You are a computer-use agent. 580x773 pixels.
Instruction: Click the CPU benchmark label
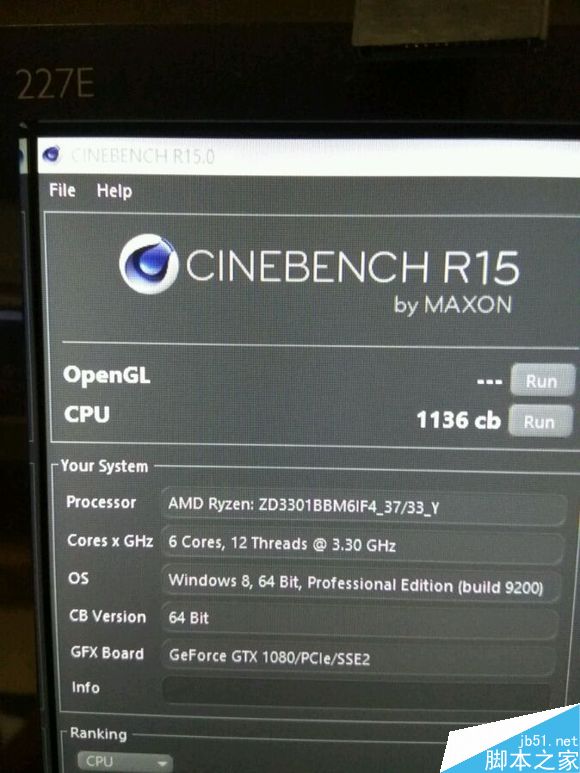point(87,415)
